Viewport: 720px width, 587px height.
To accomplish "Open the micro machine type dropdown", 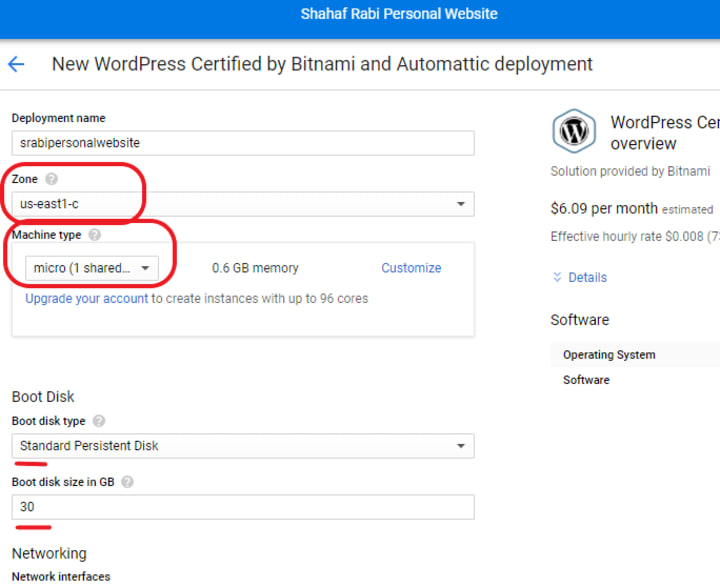I will tap(92, 268).
